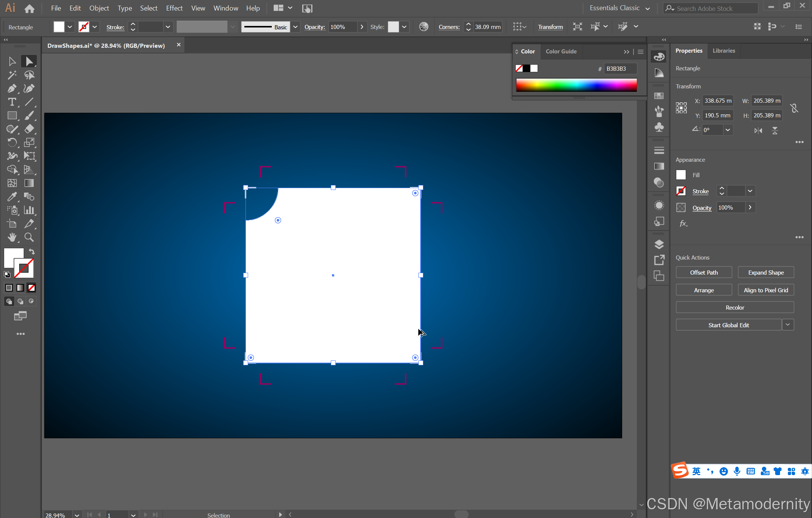The height and width of the screenshot is (518, 812).
Task: Pick a color from the spectrum bar
Action: click(x=576, y=85)
